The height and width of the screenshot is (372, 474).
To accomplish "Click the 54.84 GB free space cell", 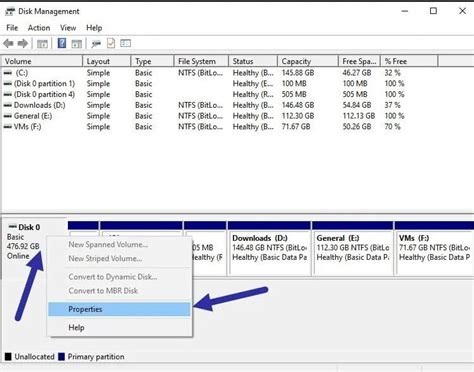I will 357,105.
